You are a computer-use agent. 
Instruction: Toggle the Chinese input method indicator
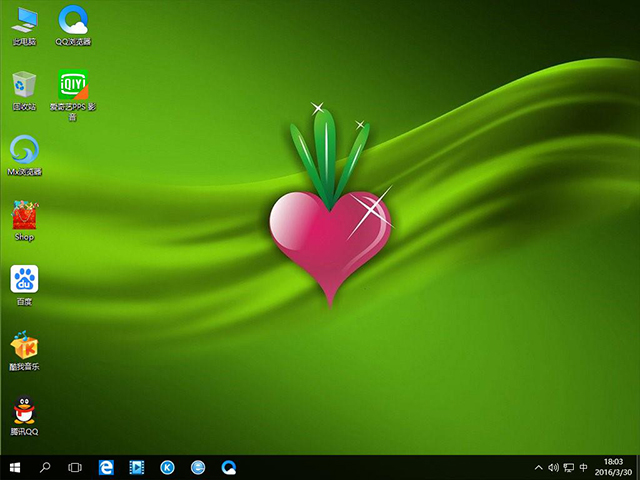[x=583, y=467]
